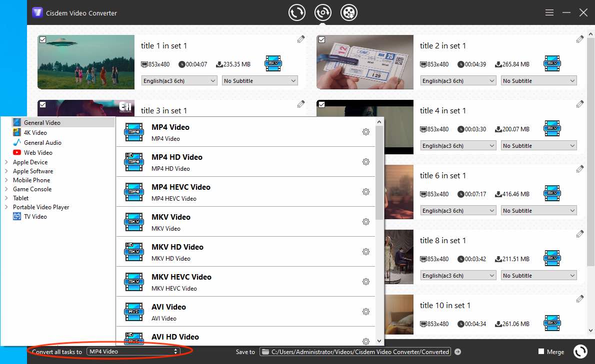Image resolution: width=595 pixels, height=364 pixels.
Task: Click the MKV format icon for title 4
Action: [x=552, y=128]
